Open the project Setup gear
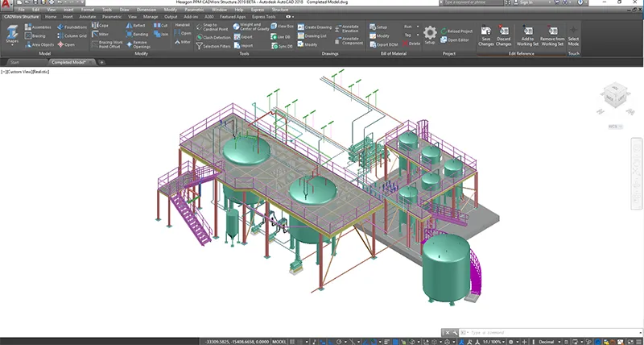Image resolution: width=644 pixels, height=345 pixels. tap(430, 33)
